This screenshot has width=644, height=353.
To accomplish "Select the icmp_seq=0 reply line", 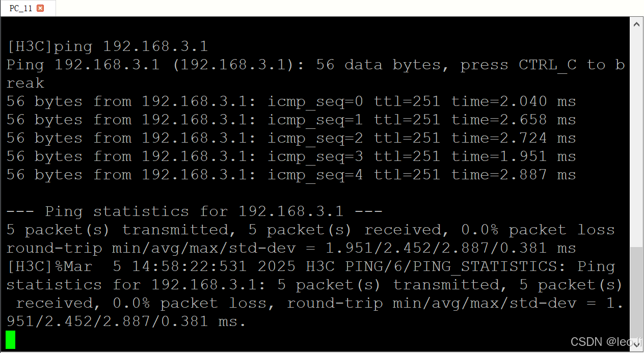I will (290, 101).
